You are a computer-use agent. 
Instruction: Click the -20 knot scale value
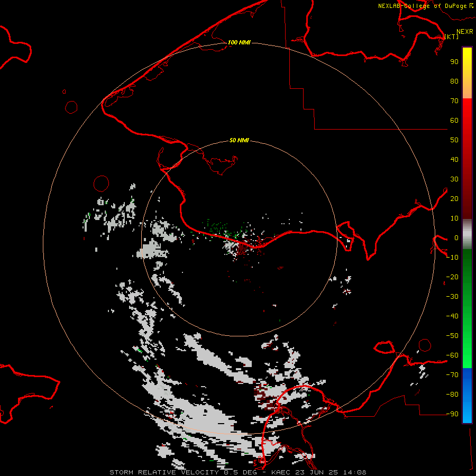tap(452, 277)
